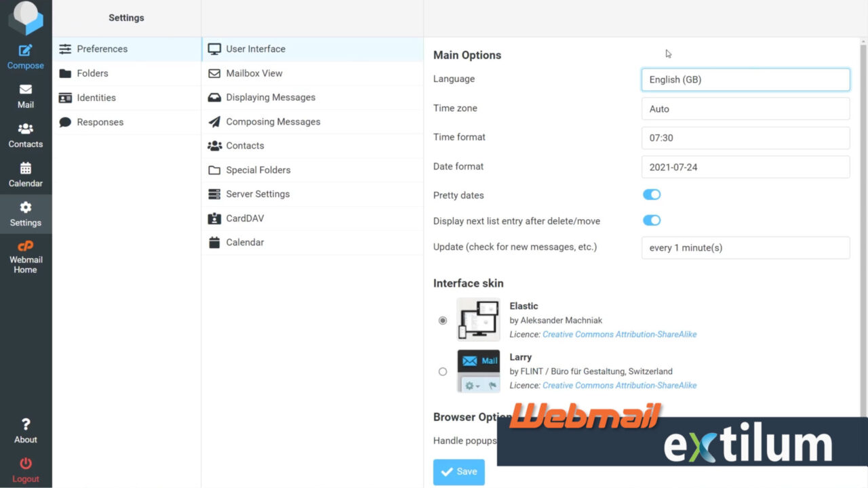Open the Compose view
This screenshot has width=868, height=488.
coord(25,54)
